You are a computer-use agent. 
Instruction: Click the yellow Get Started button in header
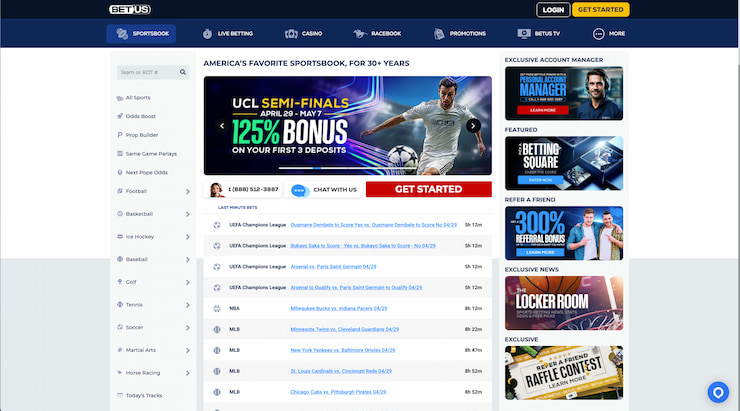[x=601, y=9]
